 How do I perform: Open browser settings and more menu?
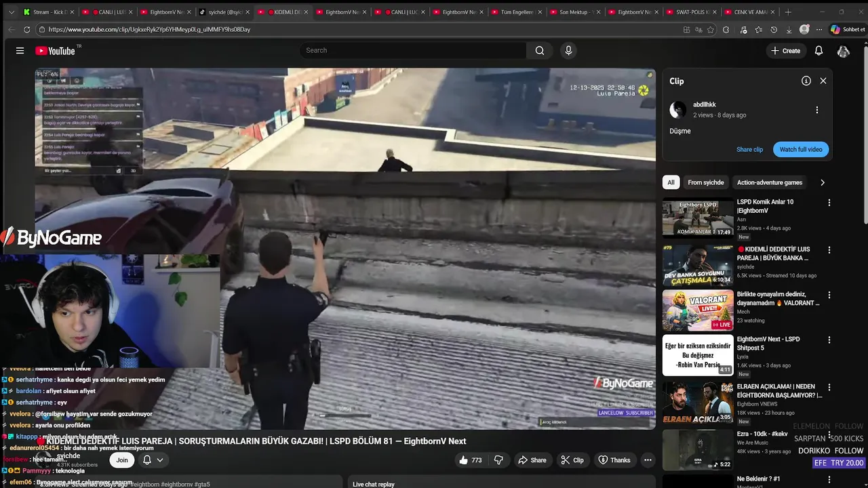coord(818,30)
